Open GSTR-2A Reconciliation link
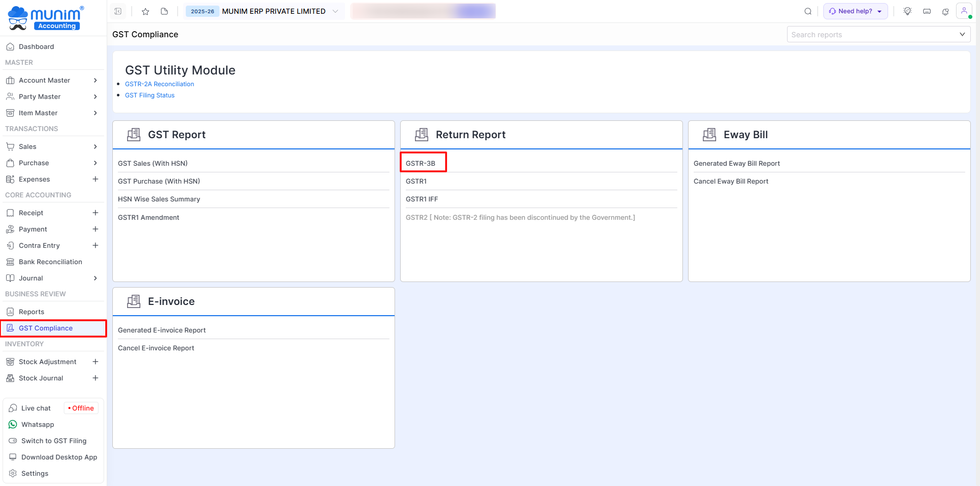The width and height of the screenshot is (980, 486). click(159, 84)
